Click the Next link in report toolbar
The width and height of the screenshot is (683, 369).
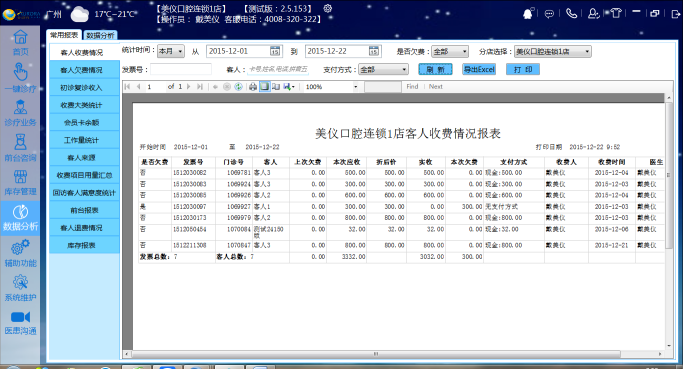(x=435, y=87)
